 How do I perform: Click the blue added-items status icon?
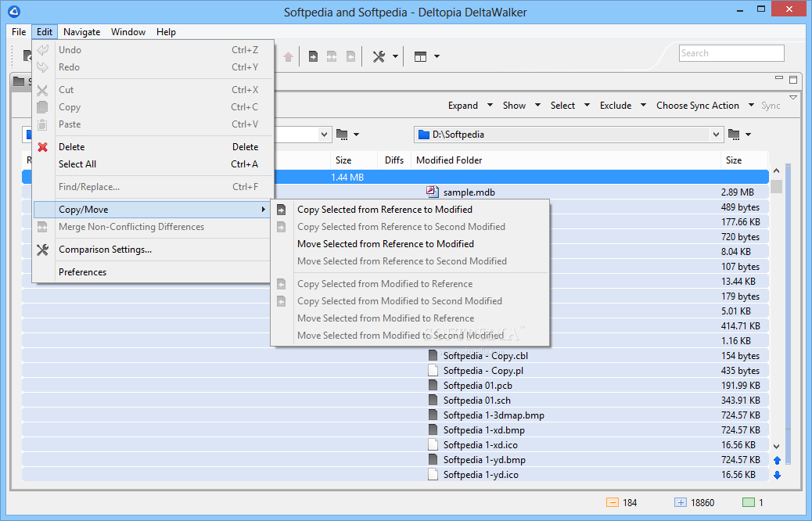pyautogui.click(x=681, y=502)
